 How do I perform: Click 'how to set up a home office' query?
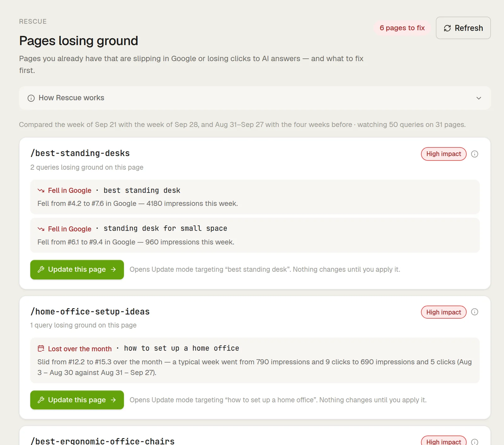181,348
